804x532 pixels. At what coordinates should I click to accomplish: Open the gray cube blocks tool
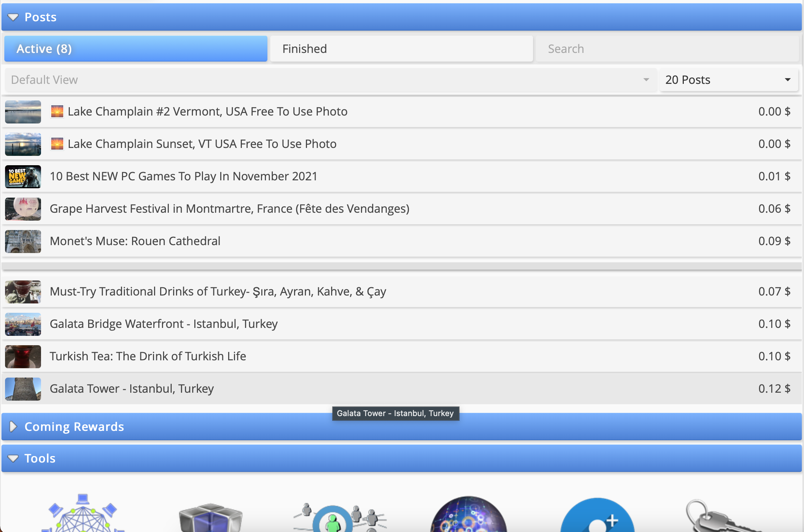click(x=211, y=518)
